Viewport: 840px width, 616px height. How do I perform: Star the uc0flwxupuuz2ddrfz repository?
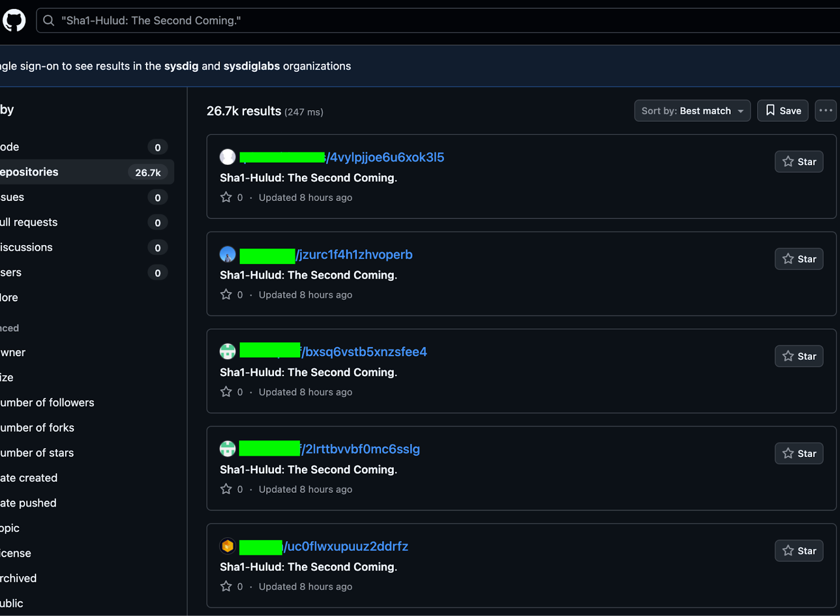[799, 550]
